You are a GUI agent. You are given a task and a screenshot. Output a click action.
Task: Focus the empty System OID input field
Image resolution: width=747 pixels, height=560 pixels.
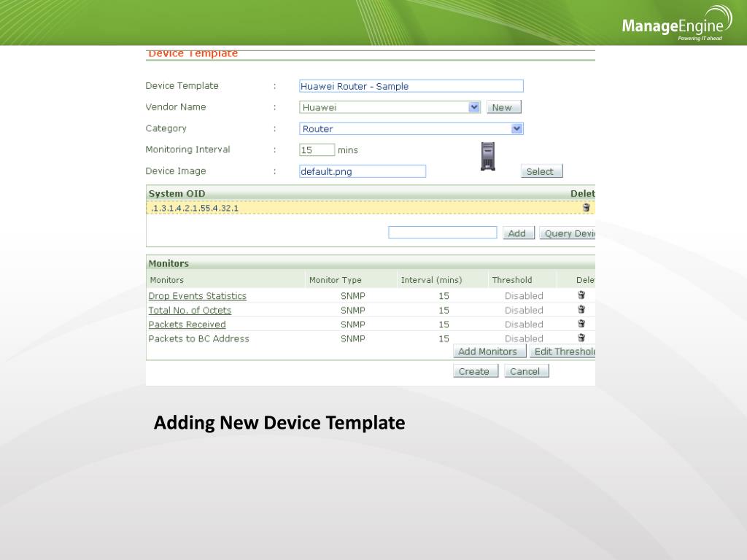[x=443, y=233]
